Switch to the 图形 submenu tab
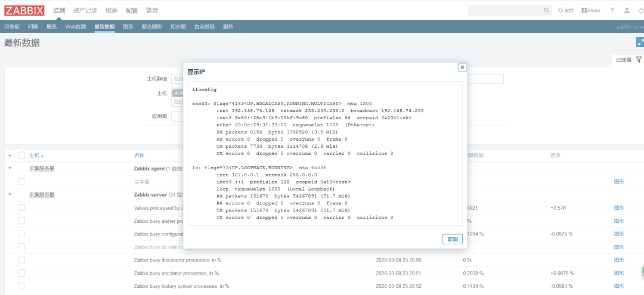This screenshot has height=295, width=644. 128,27
